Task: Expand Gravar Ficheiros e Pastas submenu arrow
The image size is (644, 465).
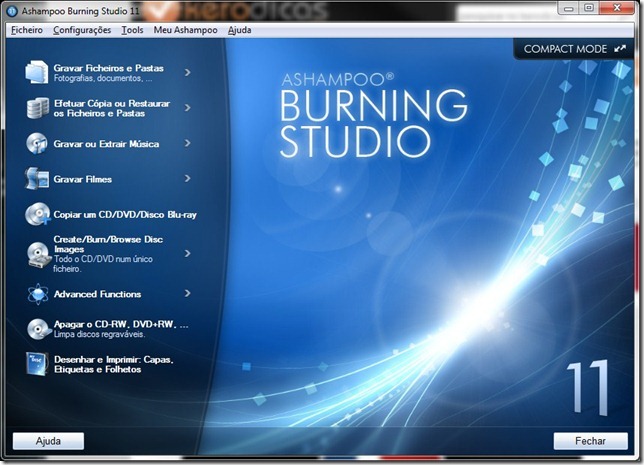Action: pos(187,72)
